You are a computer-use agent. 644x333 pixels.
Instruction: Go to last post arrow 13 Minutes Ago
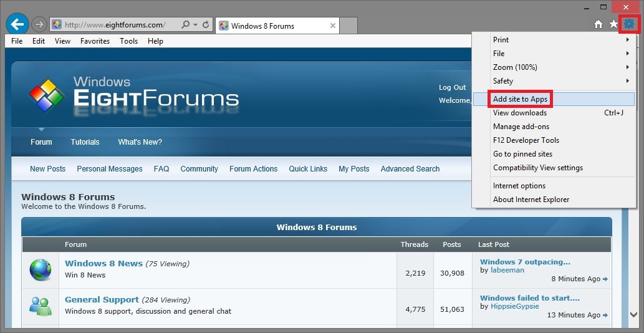(605, 316)
